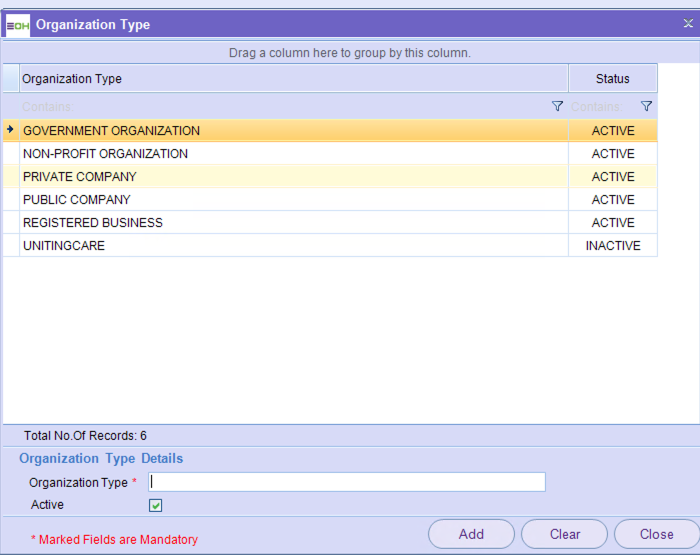Close the Organization Type window
The height and width of the screenshot is (555, 700).
pyautogui.click(x=688, y=24)
